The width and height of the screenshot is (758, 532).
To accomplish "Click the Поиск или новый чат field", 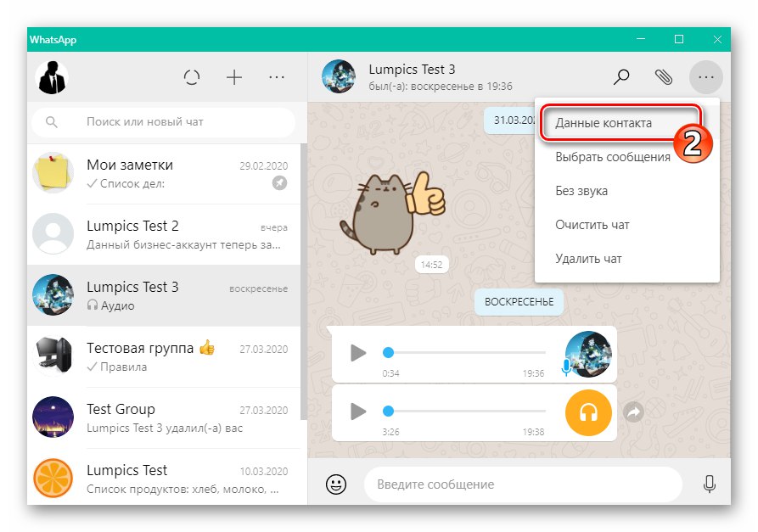I will pos(163,122).
